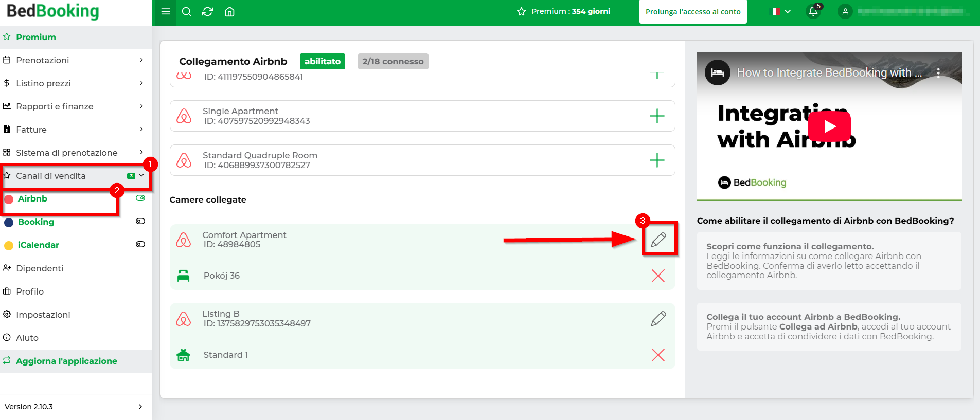Select the Airbnb sales channel

tap(32, 198)
